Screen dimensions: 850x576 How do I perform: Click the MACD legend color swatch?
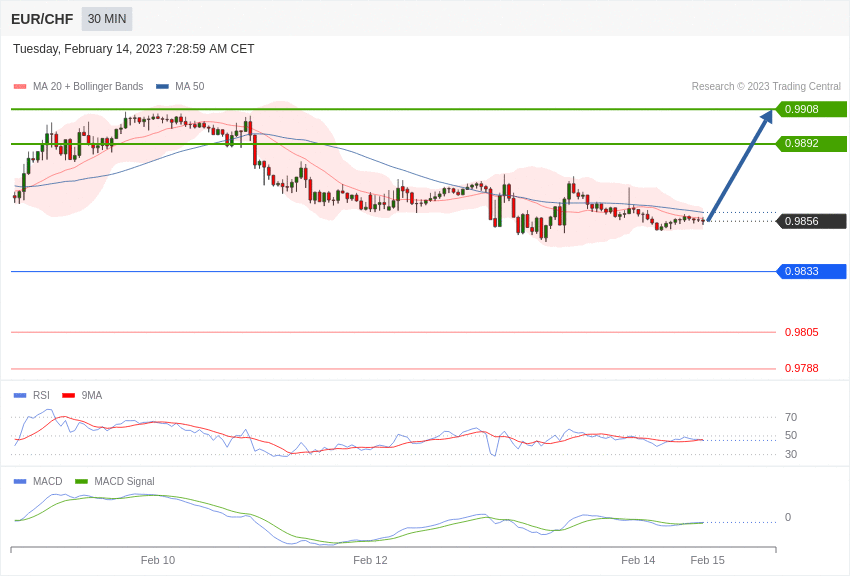(x=20, y=481)
